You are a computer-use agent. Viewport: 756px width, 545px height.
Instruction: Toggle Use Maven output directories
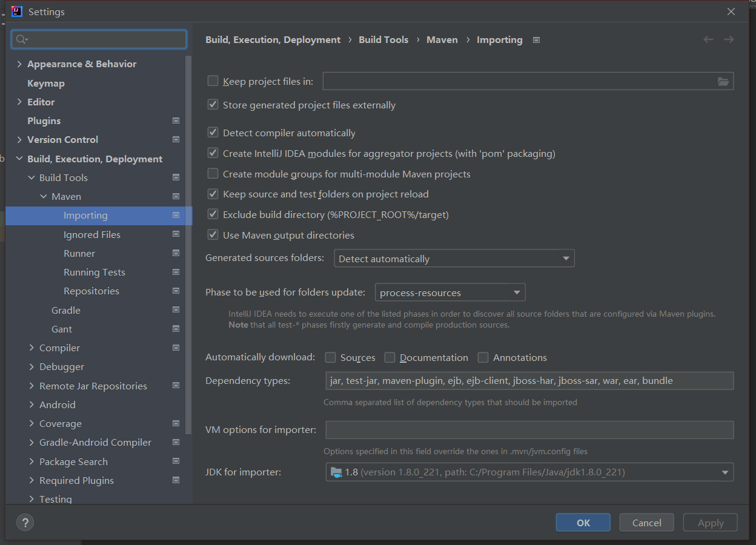213,234
